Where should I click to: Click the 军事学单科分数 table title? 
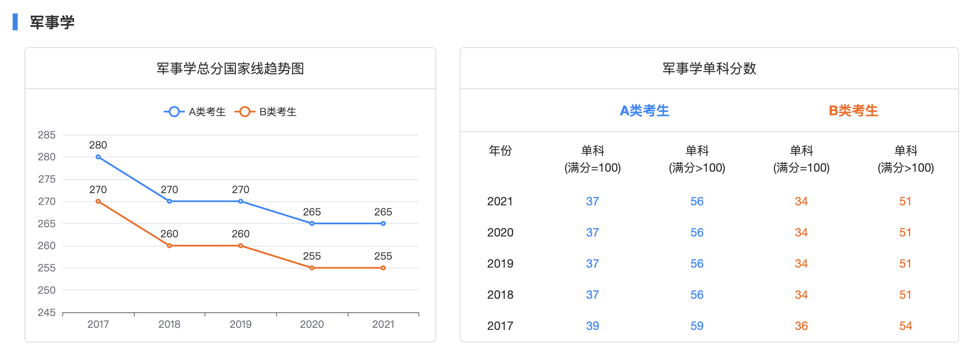point(709,69)
